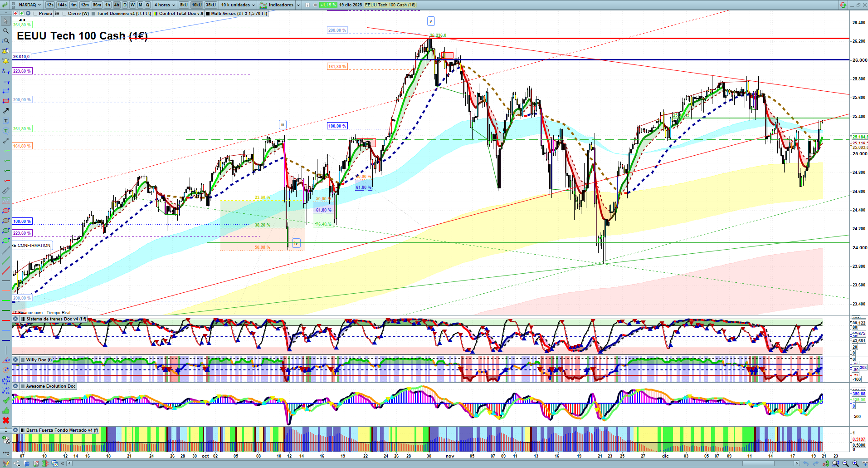
Task: Click the pencil drawing icon at bottom-left
Action: (6, 463)
